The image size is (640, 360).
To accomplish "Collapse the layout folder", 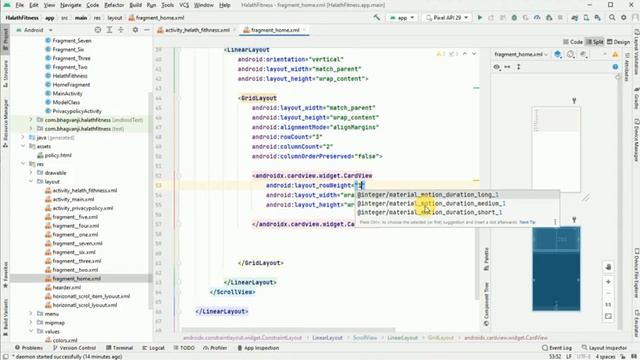I will [31, 182].
